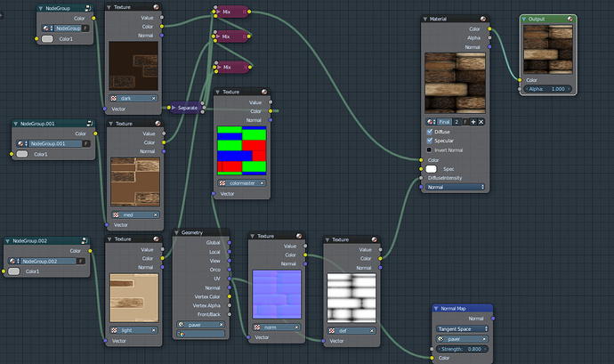Toggle preview sphere icon on Material node
Image resolution: width=614 pixels, height=364 pixels.
(483, 19)
